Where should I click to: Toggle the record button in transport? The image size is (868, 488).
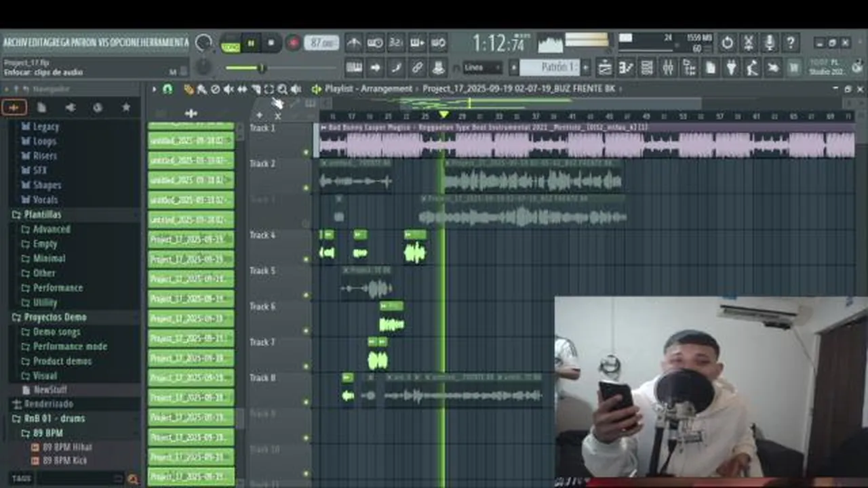(x=293, y=43)
